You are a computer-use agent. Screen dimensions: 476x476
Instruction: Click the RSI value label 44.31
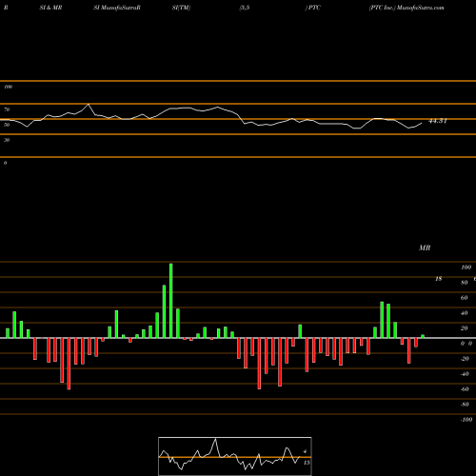point(438,121)
